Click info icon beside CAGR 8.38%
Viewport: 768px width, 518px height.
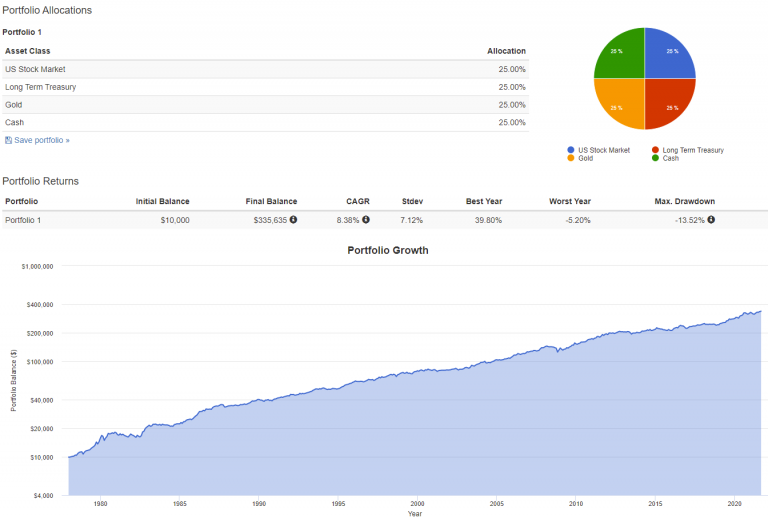[366, 220]
